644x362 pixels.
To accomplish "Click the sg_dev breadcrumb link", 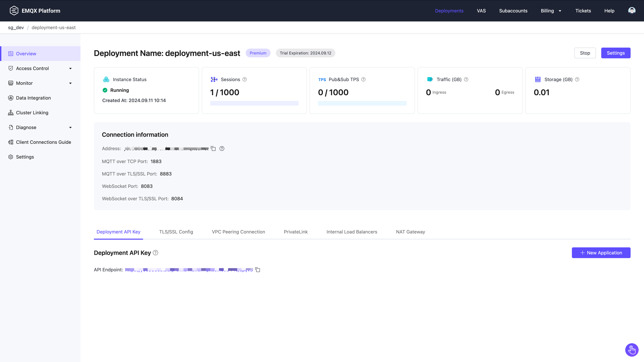I will point(16,27).
